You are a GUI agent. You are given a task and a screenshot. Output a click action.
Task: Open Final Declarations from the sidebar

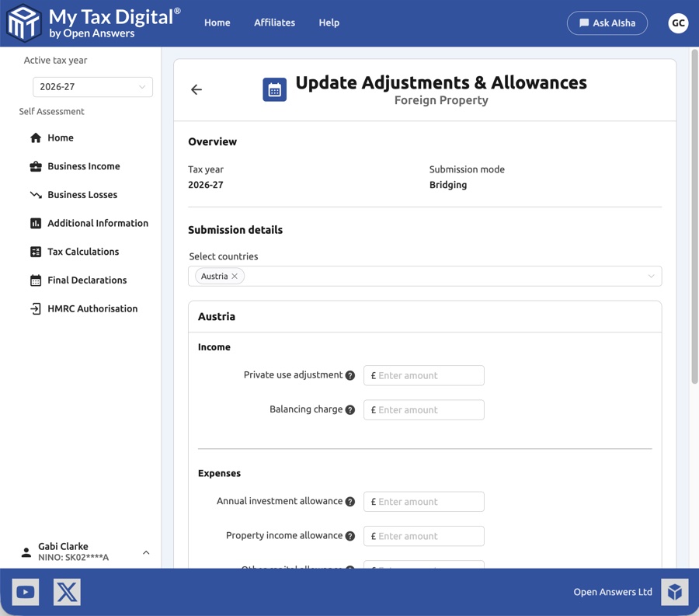pos(85,280)
